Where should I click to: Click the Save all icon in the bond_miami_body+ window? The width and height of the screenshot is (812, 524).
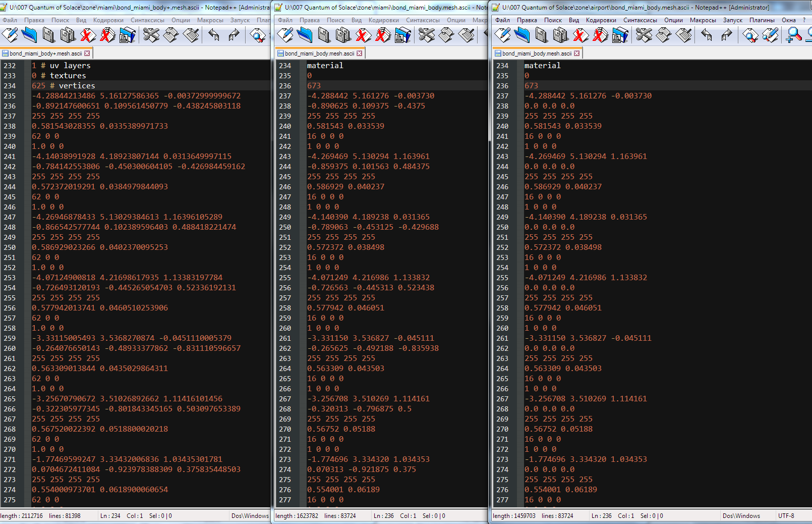point(68,35)
